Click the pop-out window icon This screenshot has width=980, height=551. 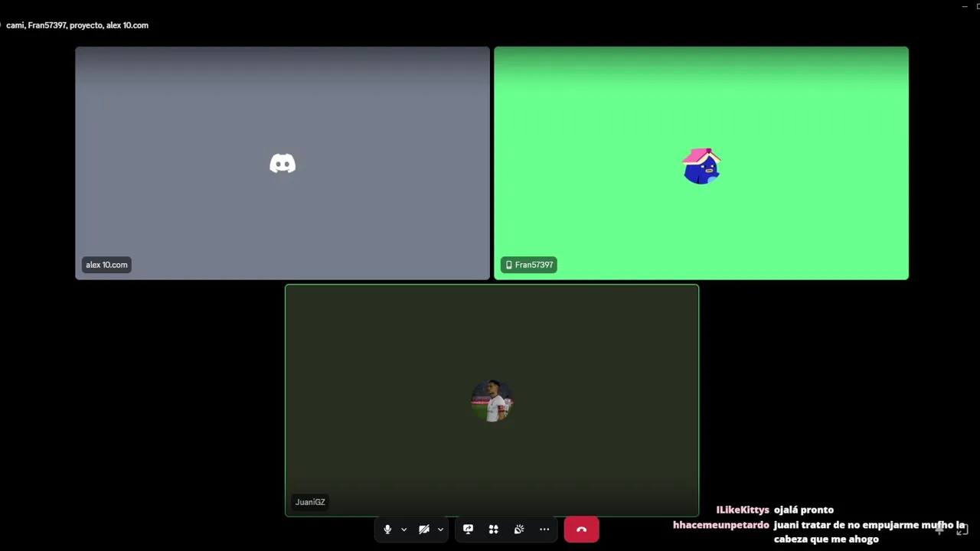(962, 530)
